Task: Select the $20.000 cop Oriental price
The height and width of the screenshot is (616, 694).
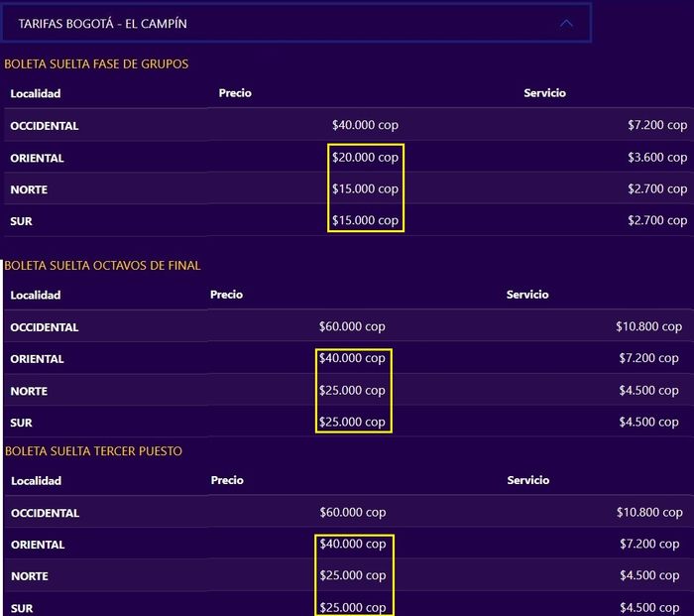Action: click(x=365, y=158)
